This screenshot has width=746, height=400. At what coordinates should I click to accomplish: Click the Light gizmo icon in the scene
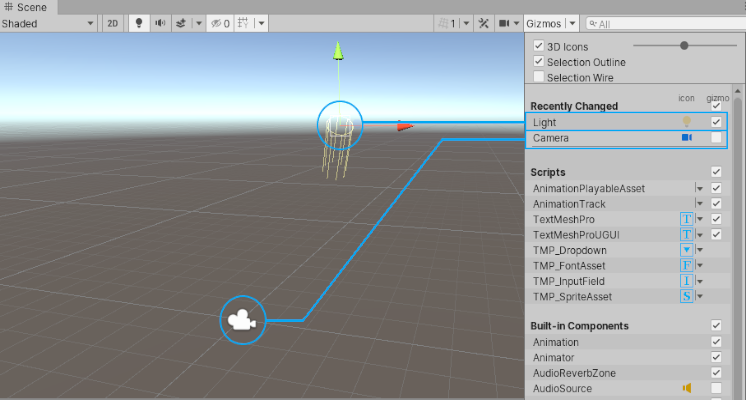pyautogui.click(x=339, y=124)
